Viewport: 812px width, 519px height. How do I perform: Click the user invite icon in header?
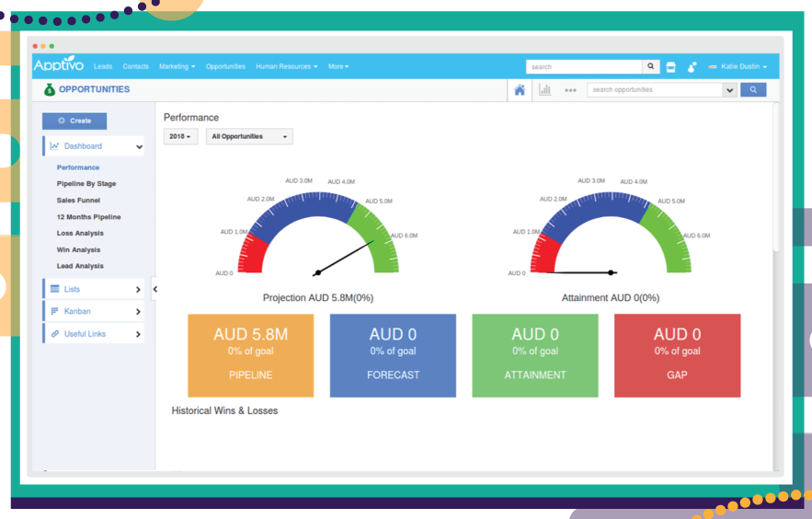coord(692,67)
